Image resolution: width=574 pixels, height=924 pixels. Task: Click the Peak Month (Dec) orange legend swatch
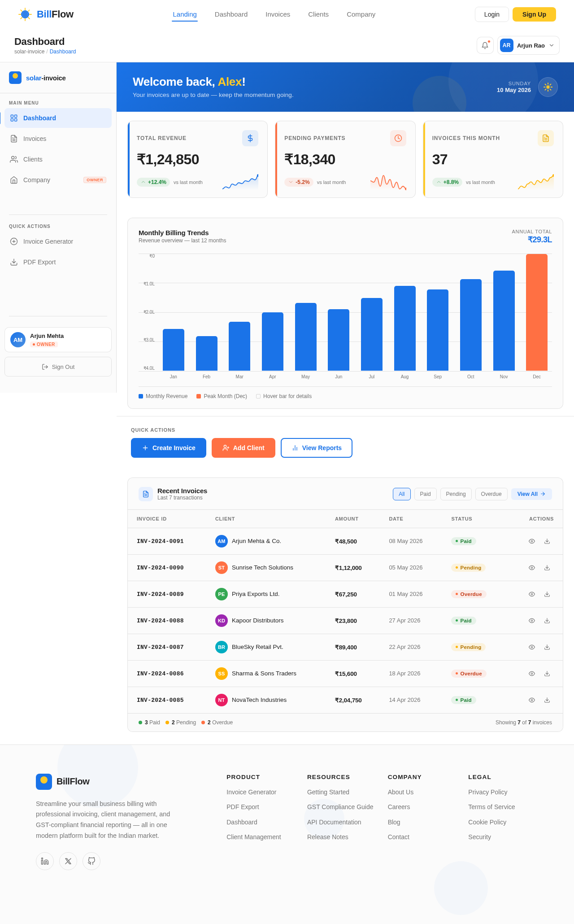click(x=199, y=396)
